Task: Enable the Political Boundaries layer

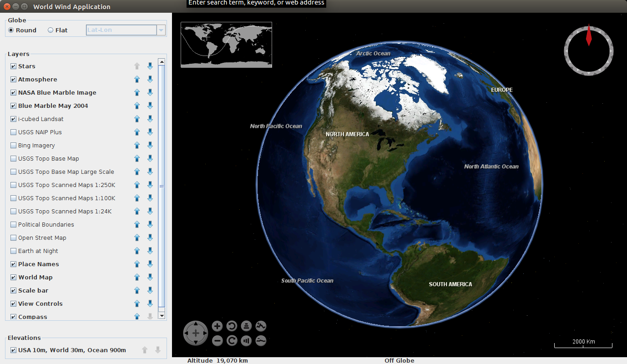Action: 13,225
